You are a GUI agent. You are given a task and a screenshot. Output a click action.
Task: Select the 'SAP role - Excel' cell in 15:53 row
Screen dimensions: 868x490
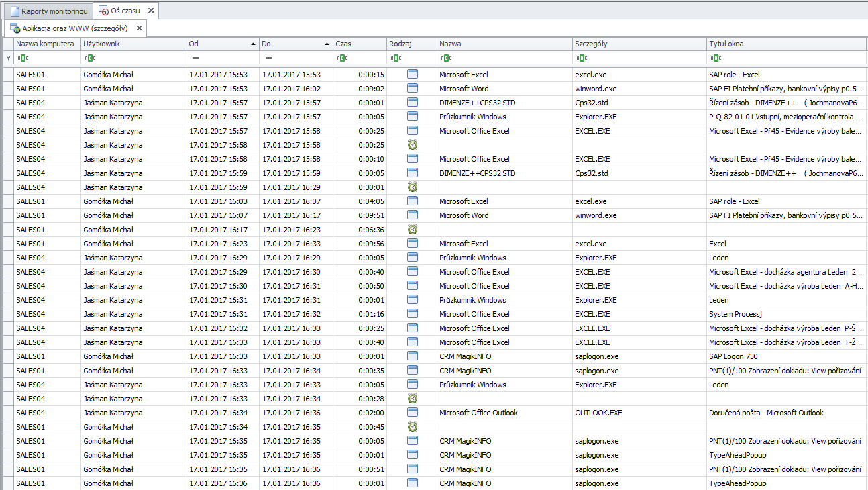tap(787, 75)
